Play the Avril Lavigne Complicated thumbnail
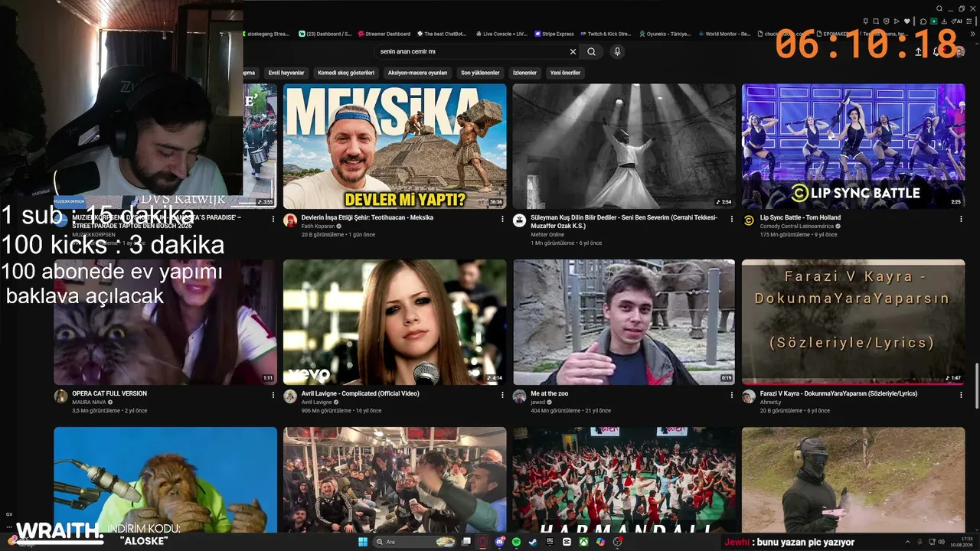 (x=395, y=322)
